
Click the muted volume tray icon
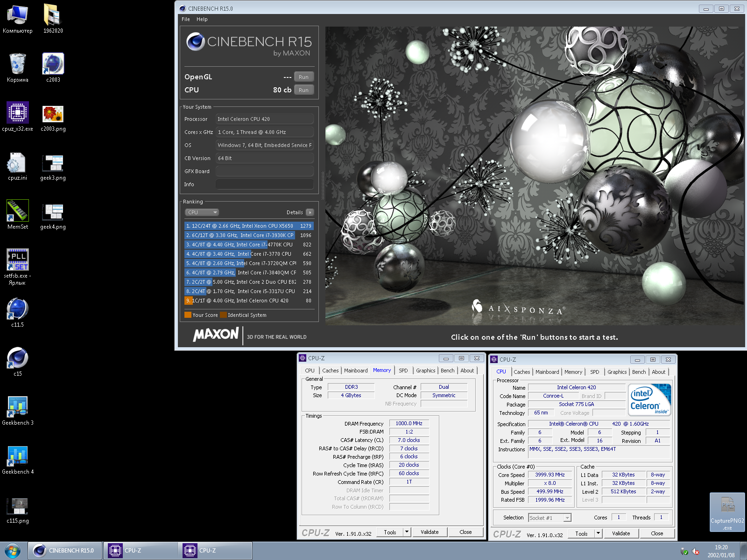click(x=695, y=551)
